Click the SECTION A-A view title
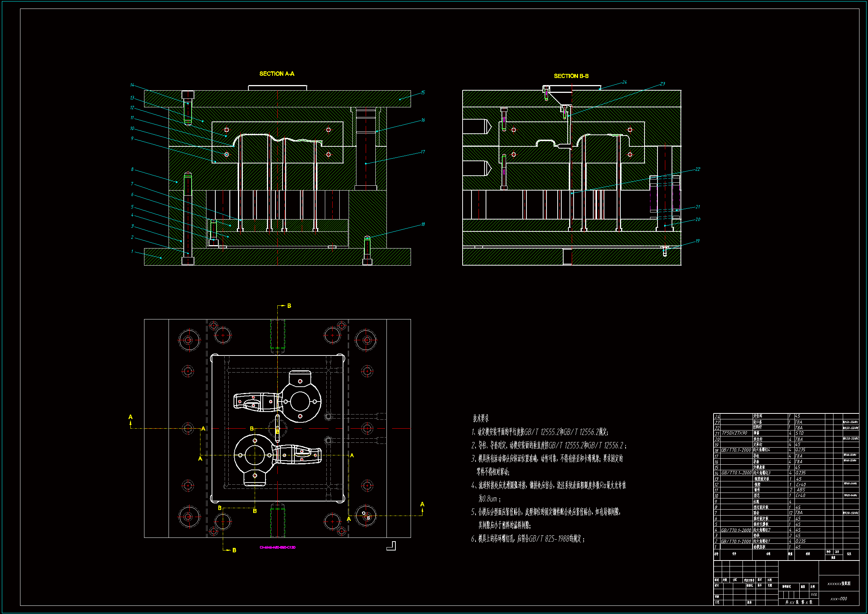The width and height of the screenshot is (868, 614). (x=277, y=74)
